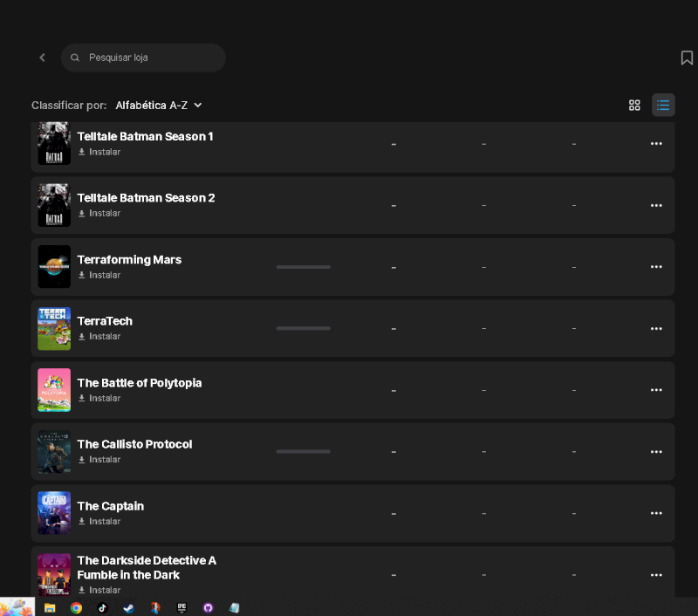
Task: Go back with the left arrow
Action: coord(42,58)
